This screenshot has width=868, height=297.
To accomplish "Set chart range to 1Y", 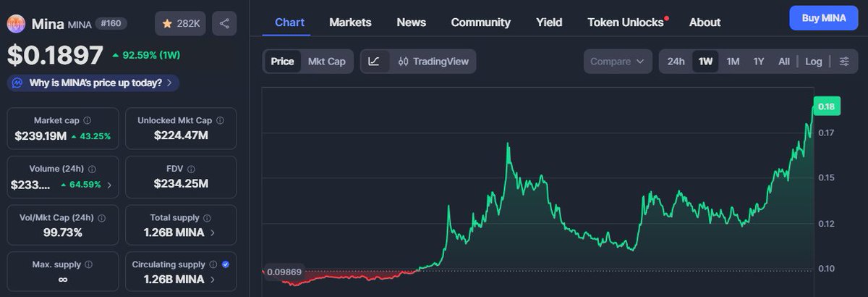I will coord(759,62).
